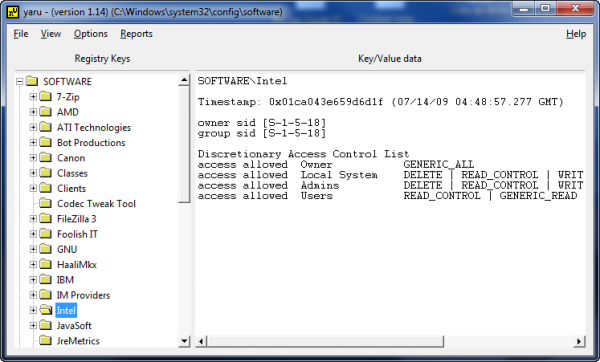Select the 7-Zip key
This screenshot has height=362, width=600.
click(68, 97)
